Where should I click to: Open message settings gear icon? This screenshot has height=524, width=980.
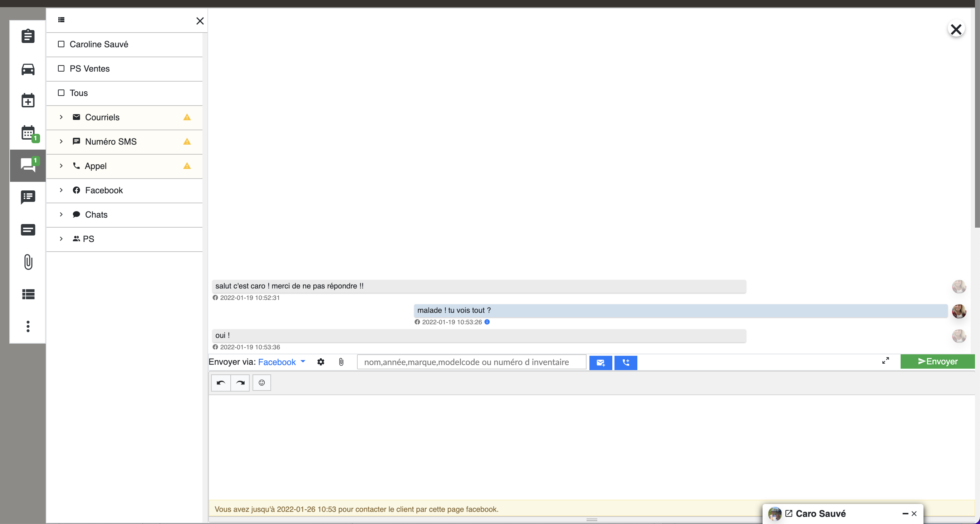(321, 362)
